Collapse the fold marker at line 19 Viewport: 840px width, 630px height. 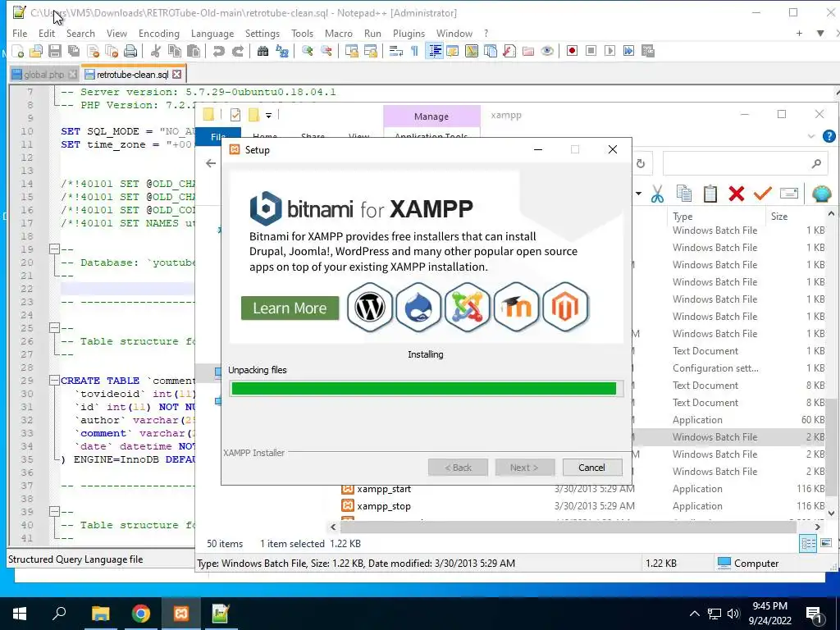tap(54, 249)
